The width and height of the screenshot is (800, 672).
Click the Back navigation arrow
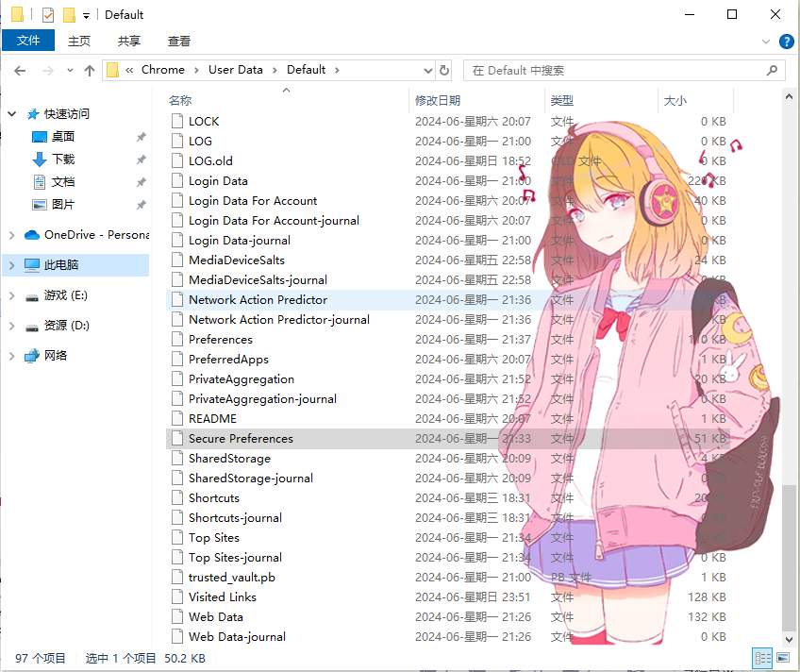click(x=20, y=71)
